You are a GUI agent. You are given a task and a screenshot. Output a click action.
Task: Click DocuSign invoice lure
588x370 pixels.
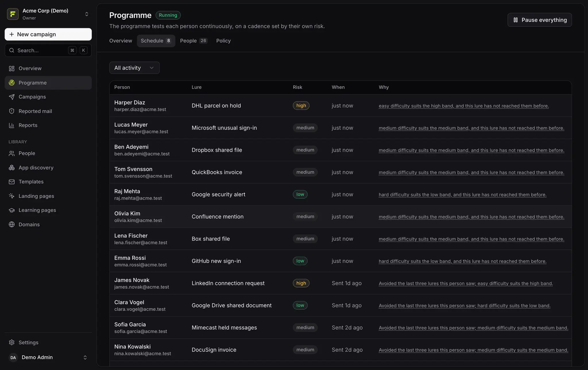point(214,350)
